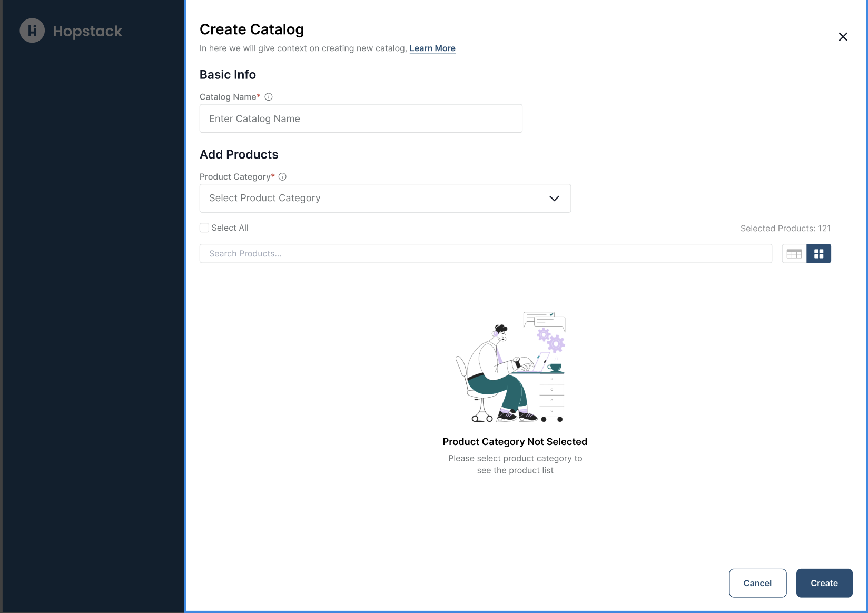Click the Select All label text
Viewport: 868px width, 613px height.
click(x=230, y=228)
